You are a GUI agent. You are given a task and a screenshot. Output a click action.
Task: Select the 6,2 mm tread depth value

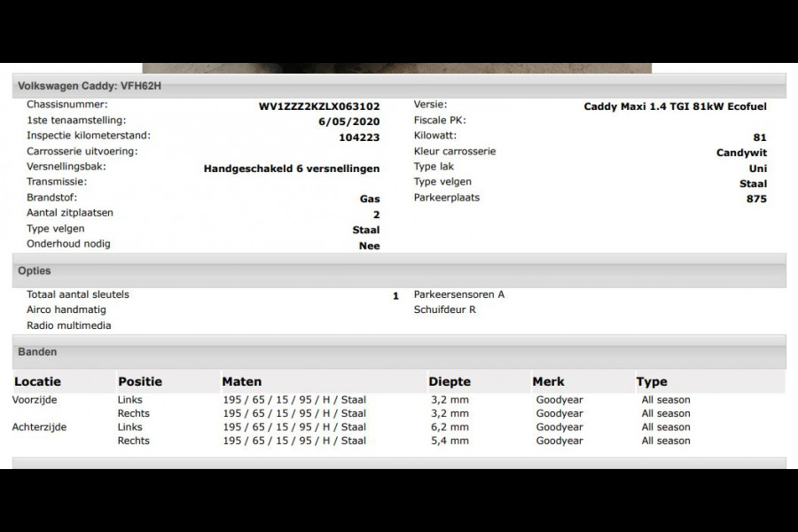click(x=449, y=427)
